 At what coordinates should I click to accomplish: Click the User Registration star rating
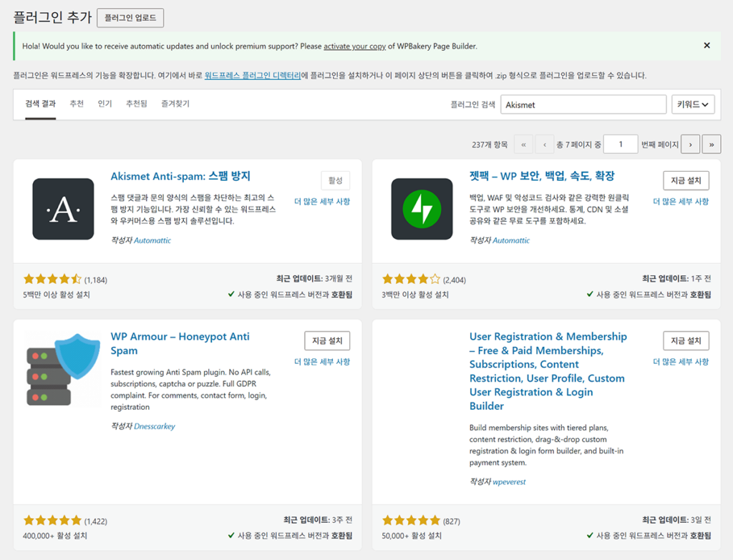(x=412, y=520)
